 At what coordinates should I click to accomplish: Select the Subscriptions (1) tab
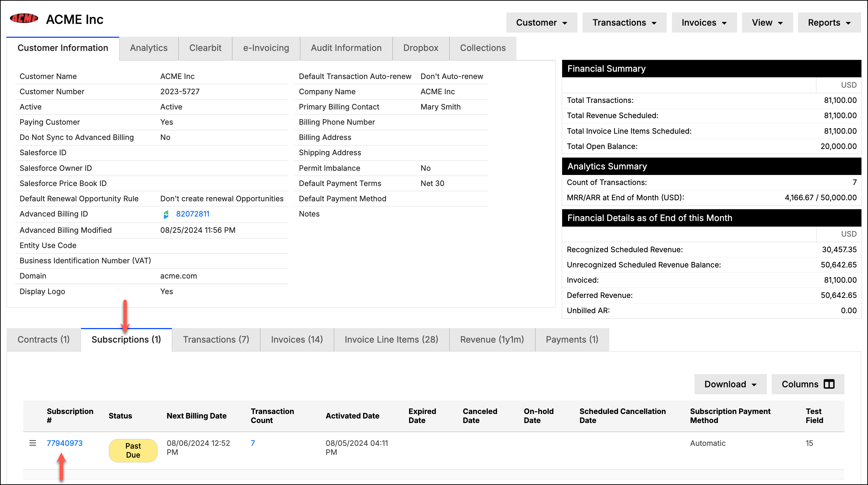[126, 339]
